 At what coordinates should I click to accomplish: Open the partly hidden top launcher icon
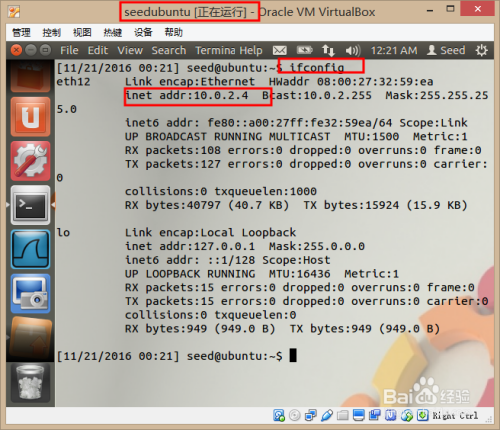[30, 77]
